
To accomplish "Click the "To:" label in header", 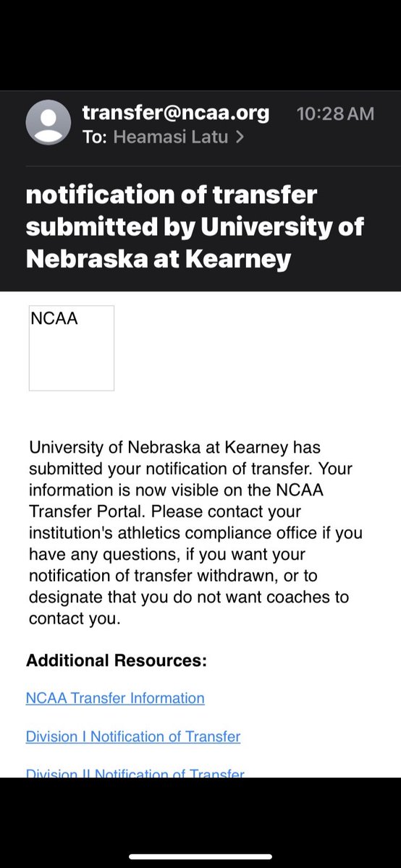I will coord(95,137).
